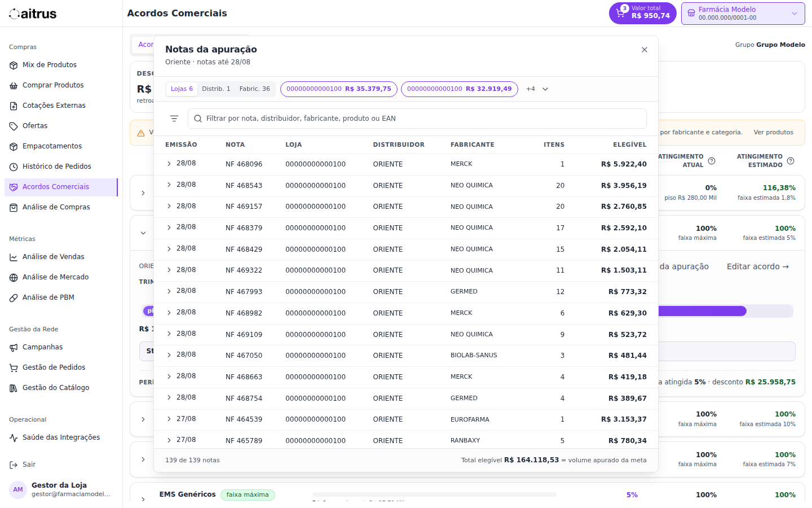The width and height of the screenshot is (812, 508).
Task: Click RANBAXY manufacturer cell
Action: pos(465,440)
